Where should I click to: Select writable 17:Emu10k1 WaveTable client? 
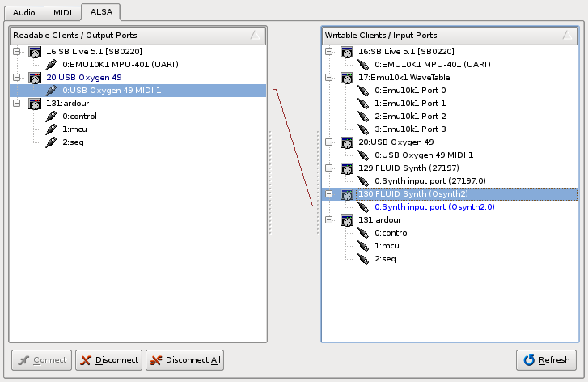coord(404,77)
